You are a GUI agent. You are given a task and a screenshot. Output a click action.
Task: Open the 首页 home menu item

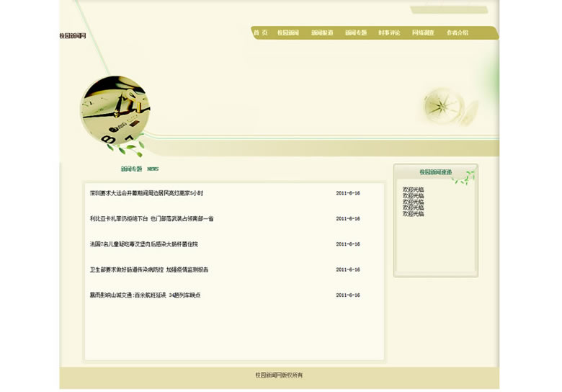pyautogui.click(x=260, y=33)
